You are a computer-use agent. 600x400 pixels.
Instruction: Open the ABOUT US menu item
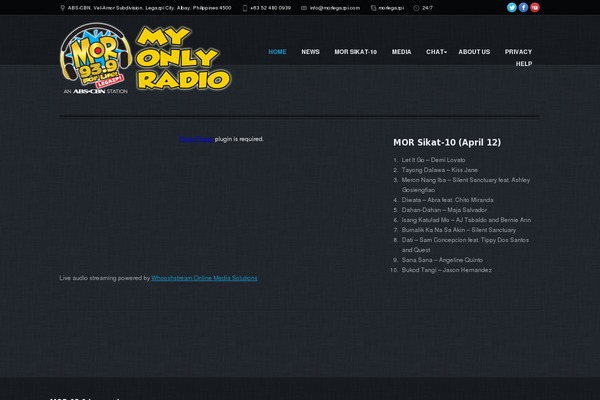[x=474, y=52]
